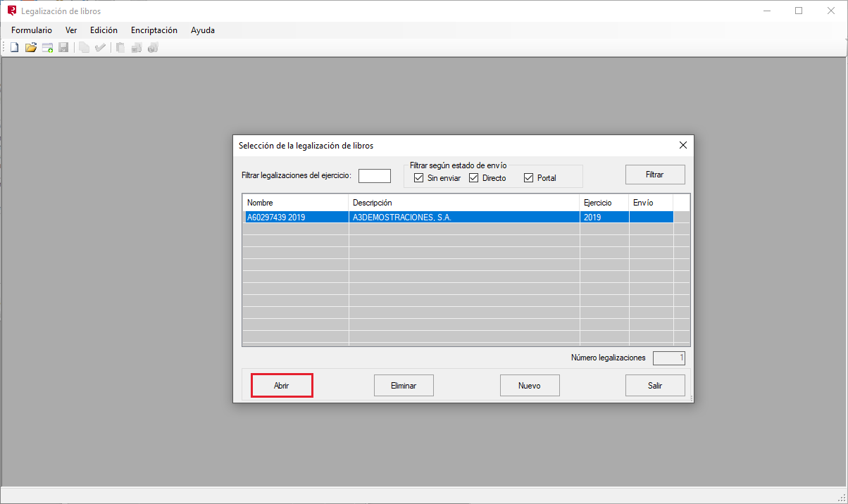
Task: Select the row cell A60297439 2019
Action: [x=296, y=218]
